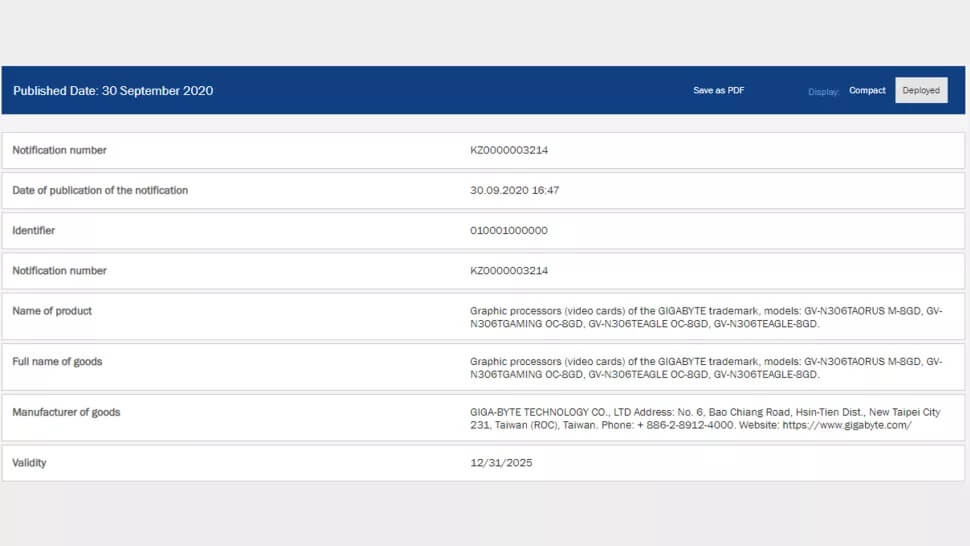Click the Full name of goods description
The image size is (970, 546).
pyautogui.click(x=706, y=368)
